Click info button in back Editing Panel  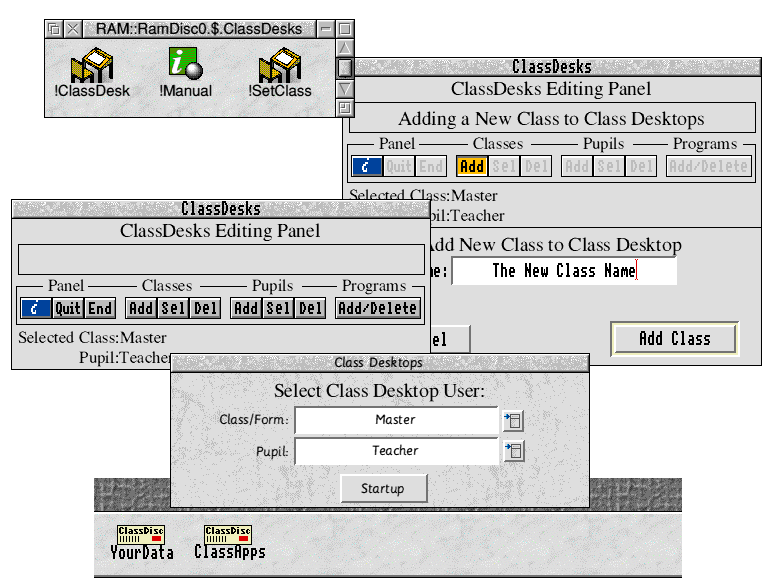[367, 166]
